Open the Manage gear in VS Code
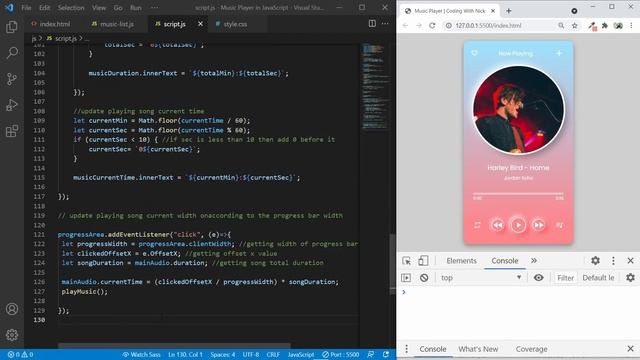The width and height of the screenshot is (640, 360). 12,335
